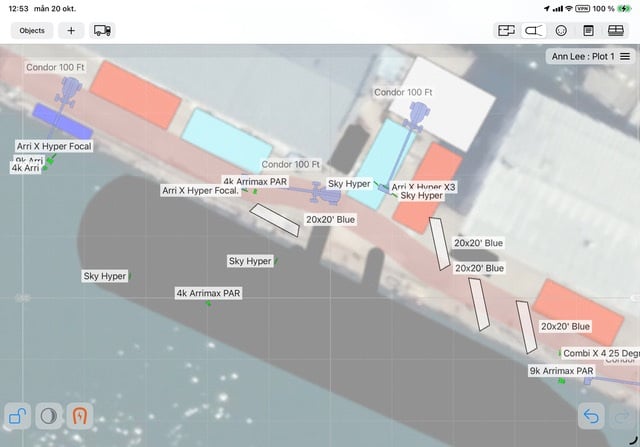The height and width of the screenshot is (447, 640).
Task: Toggle the orange magnet snap button
Action: (x=79, y=416)
